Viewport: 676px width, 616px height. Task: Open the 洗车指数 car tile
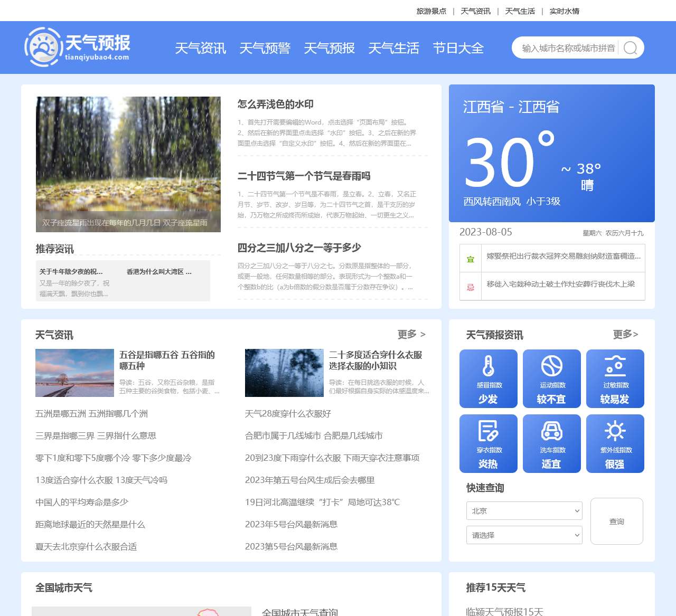(552, 444)
